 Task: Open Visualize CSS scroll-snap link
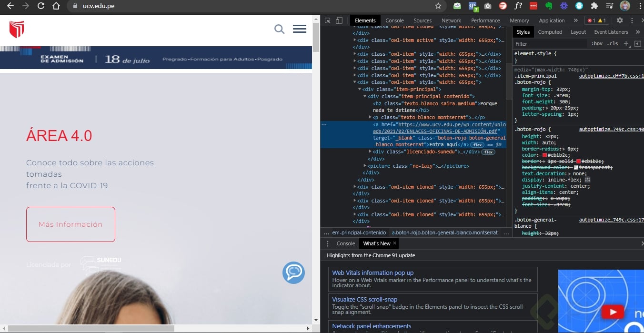(x=364, y=300)
